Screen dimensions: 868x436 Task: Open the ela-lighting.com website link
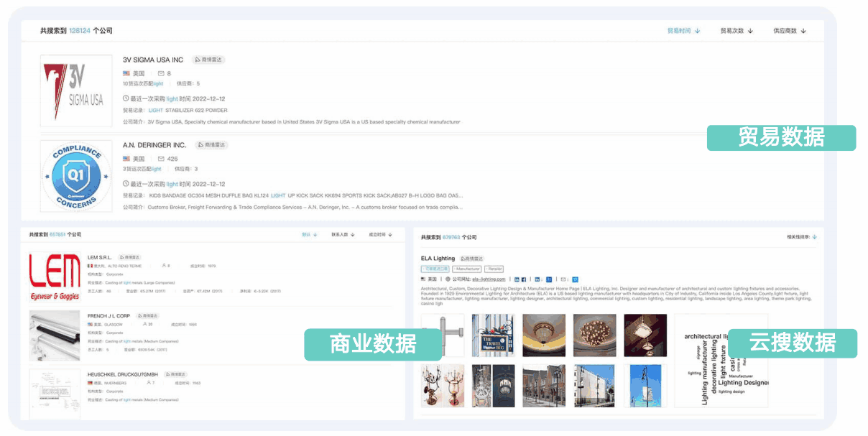pyautogui.click(x=489, y=279)
